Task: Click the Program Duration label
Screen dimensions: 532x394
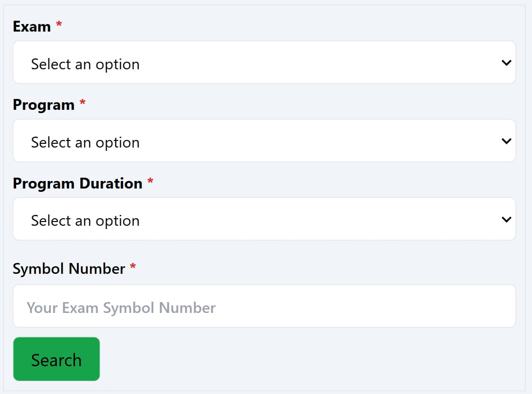Action: coord(77,183)
